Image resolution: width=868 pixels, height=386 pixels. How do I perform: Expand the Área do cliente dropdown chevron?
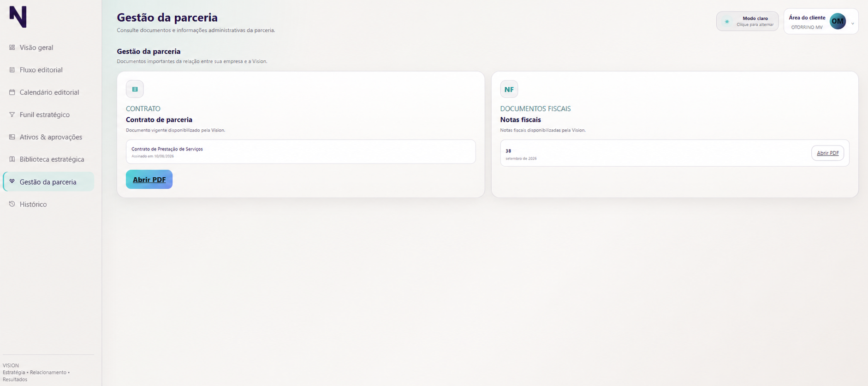[852, 23]
